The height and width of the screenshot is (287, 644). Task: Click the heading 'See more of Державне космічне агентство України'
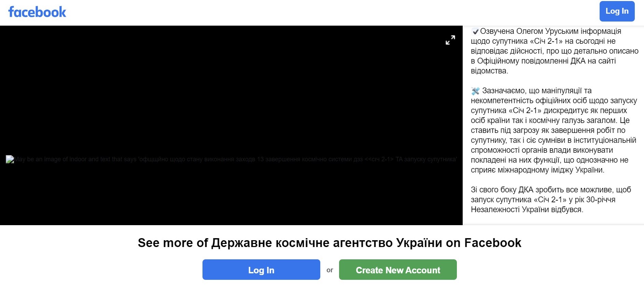[330, 243]
